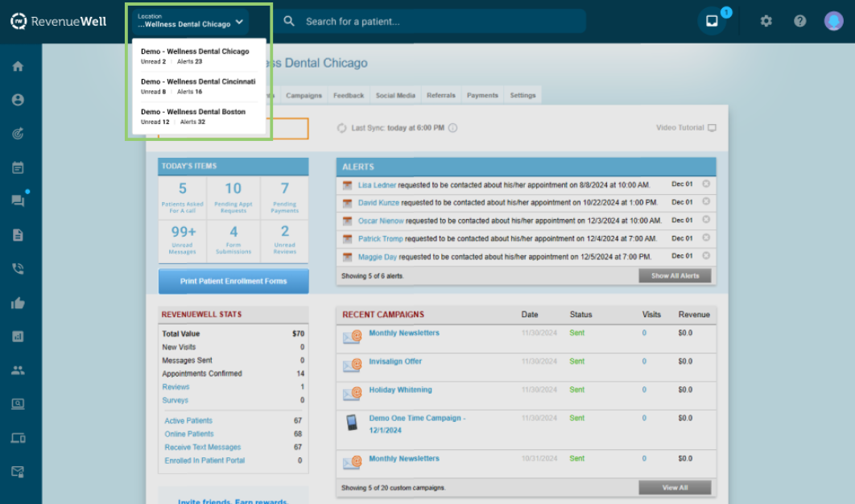Click View All campaigns button
Screen dimensions: 855x504
(x=675, y=488)
